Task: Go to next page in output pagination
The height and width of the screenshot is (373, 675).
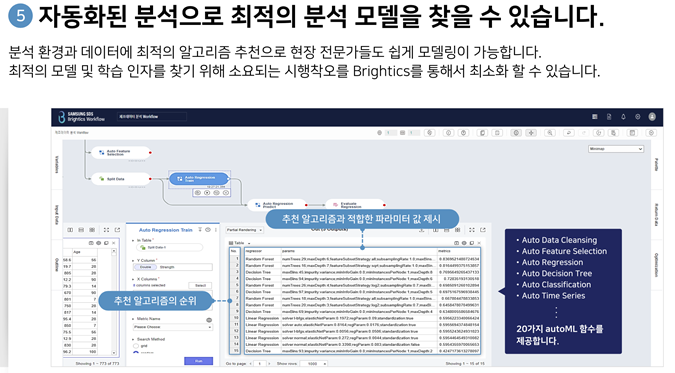Action: 269,364
